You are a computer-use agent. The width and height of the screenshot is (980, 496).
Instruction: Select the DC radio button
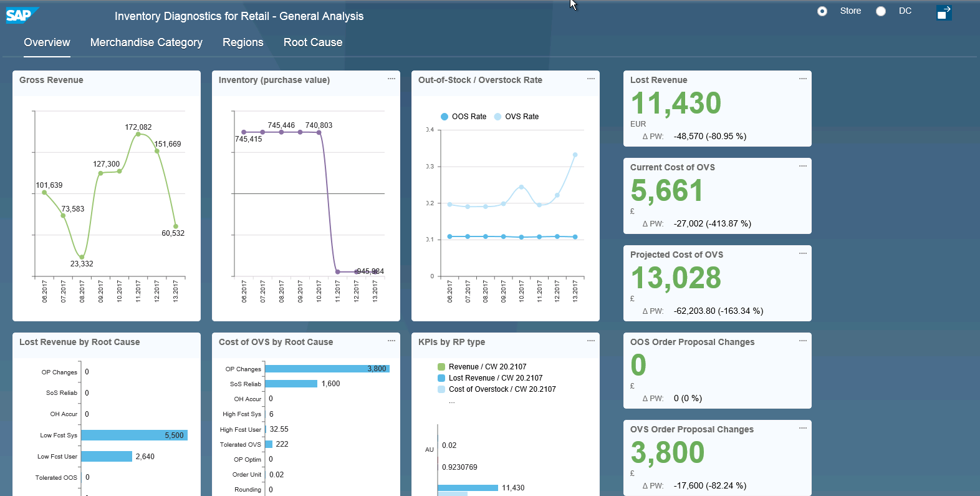[881, 11]
